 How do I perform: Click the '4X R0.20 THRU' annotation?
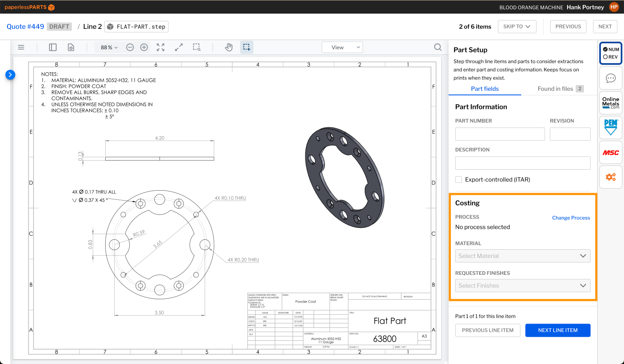click(x=243, y=260)
